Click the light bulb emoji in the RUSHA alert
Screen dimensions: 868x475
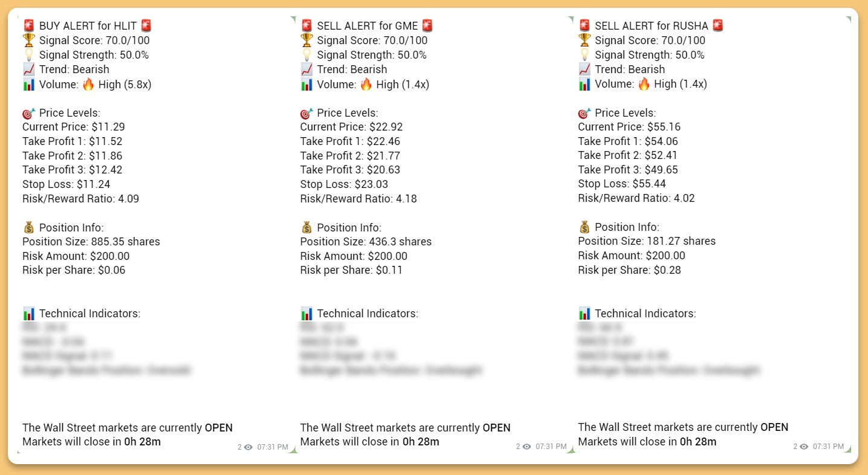pyautogui.click(x=585, y=54)
